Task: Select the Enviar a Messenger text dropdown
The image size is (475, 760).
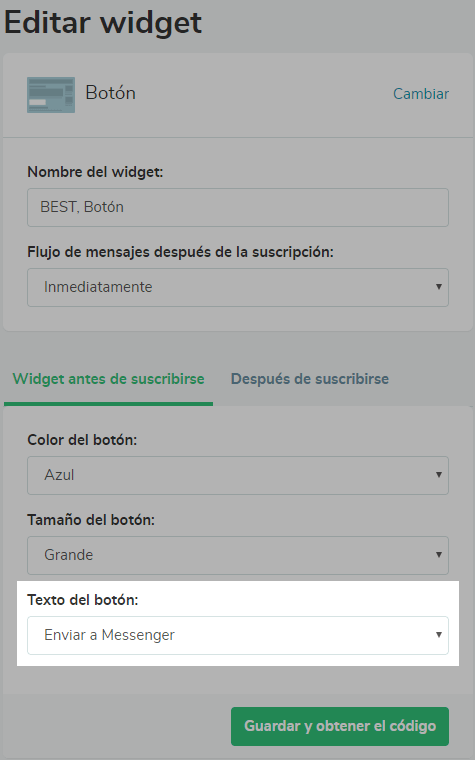Action: [238, 635]
